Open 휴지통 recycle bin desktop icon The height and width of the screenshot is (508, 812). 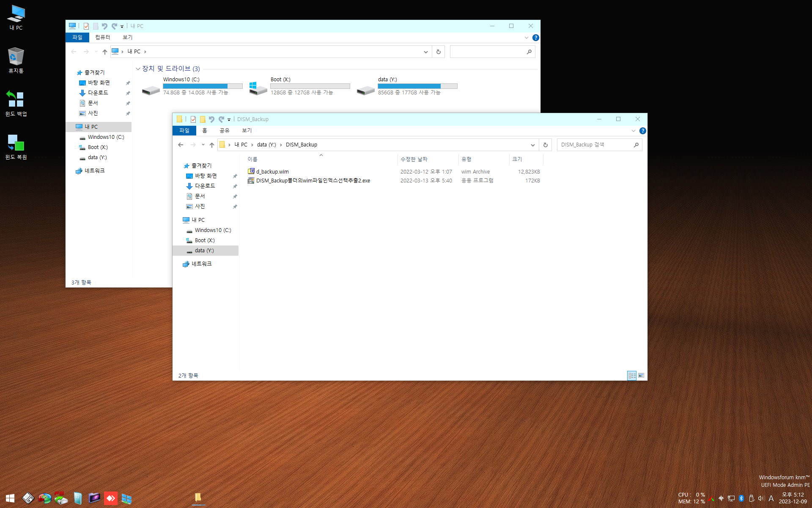click(x=16, y=61)
